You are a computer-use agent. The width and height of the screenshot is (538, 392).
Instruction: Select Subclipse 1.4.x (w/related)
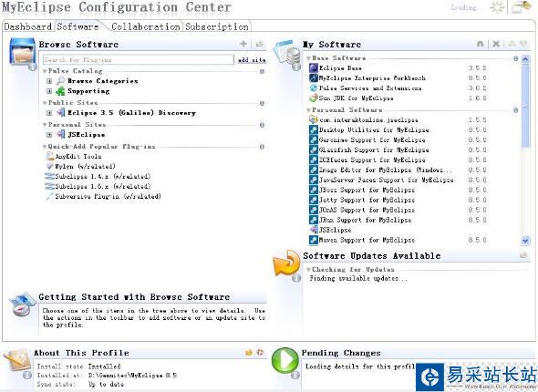click(103, 176)
